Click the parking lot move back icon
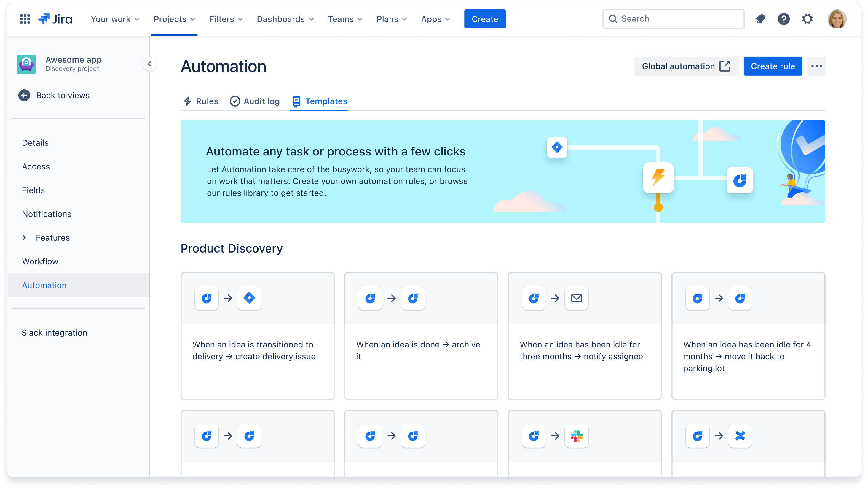The image size is (868, 489). tap(741, 298)
